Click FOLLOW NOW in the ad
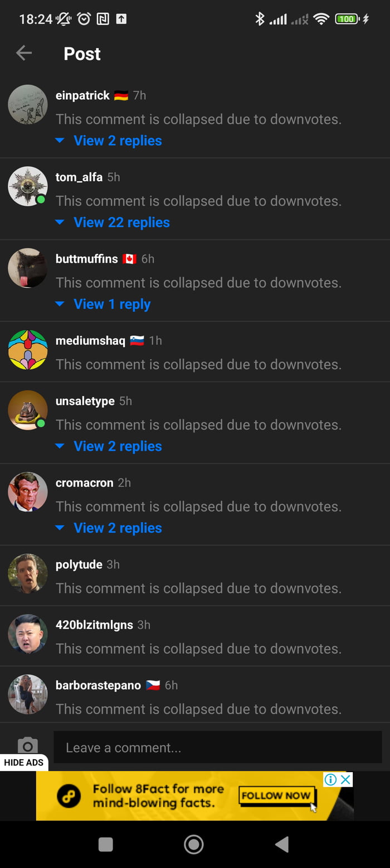The image size is (390, 868). click(275, 795)
